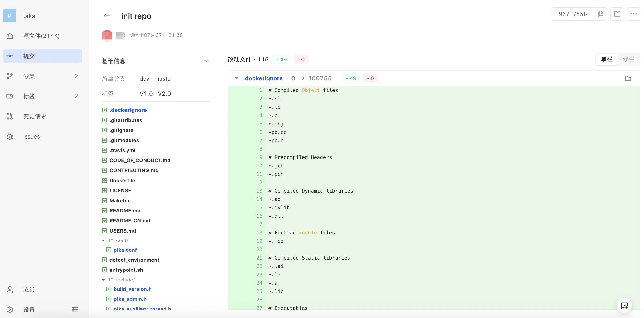Viewport: 644px width, 318px height.
Task: Select entrypoint.sh in file tree
Action: [x=126, y=270]
